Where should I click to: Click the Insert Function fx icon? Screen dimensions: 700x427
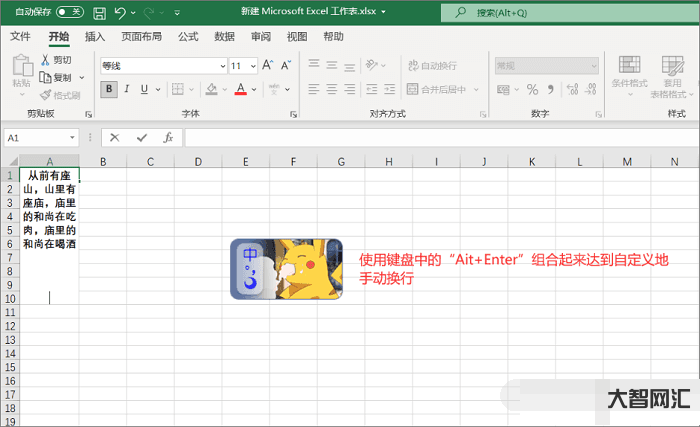[x=168, y=137]
